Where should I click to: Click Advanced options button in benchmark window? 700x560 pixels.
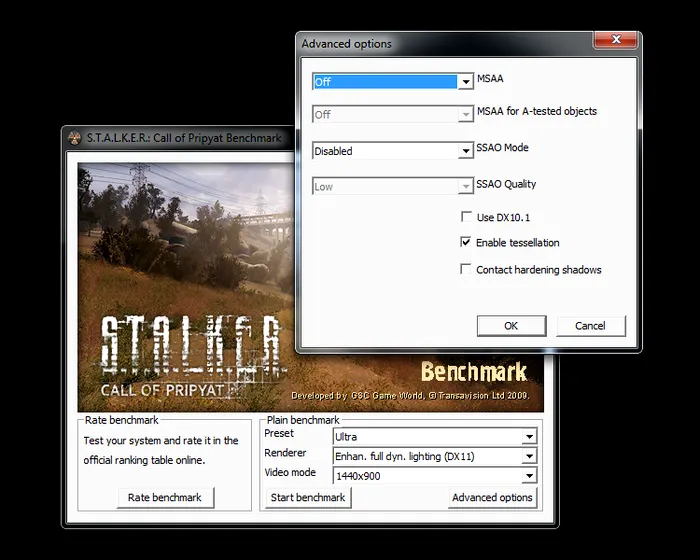(x=492, y=497)
